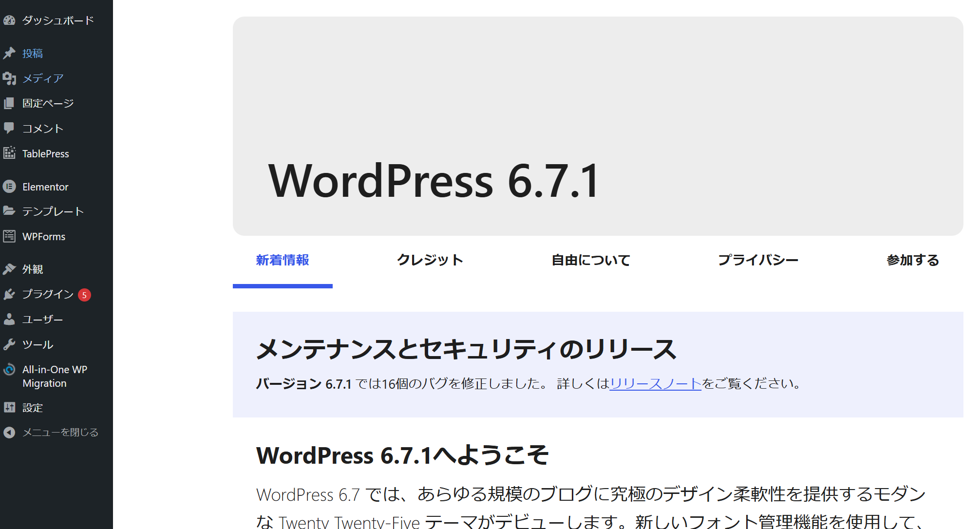
Task: Click bold text バージョン 6.7.1
Action: pyautogui.click(x=303, y=384)
